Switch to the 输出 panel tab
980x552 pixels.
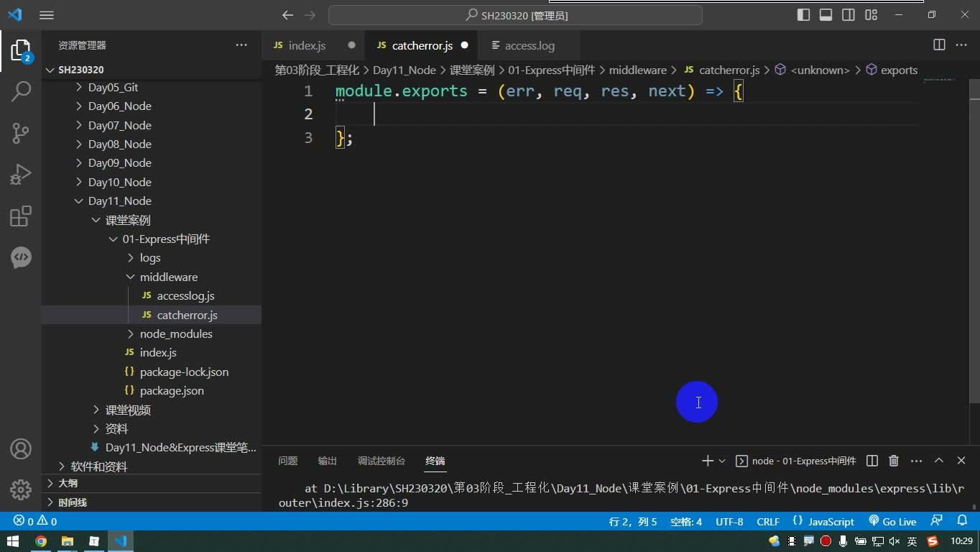[328, 461]
